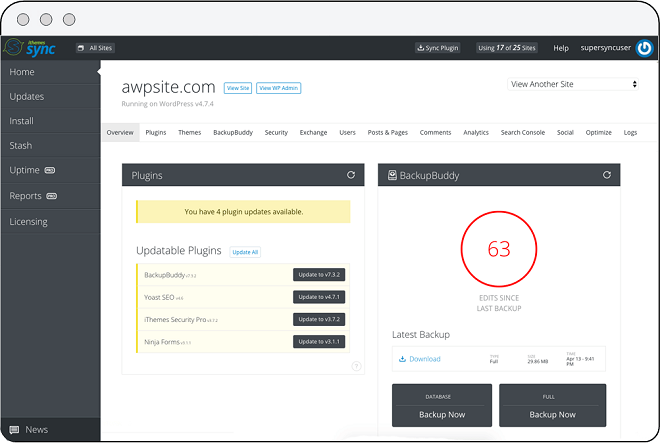Screen dimensions: 660x443
Task: Switch to the Themes tab
Action: tap(189, 133)
